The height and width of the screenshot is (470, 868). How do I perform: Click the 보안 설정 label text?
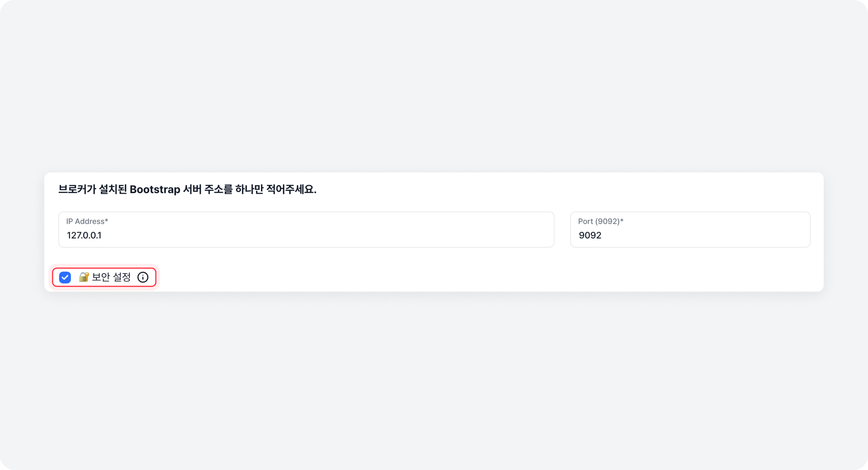(x=111, y=277)
